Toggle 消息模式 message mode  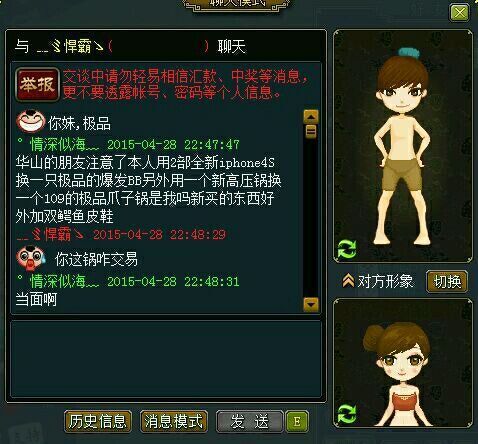(174, 421)
